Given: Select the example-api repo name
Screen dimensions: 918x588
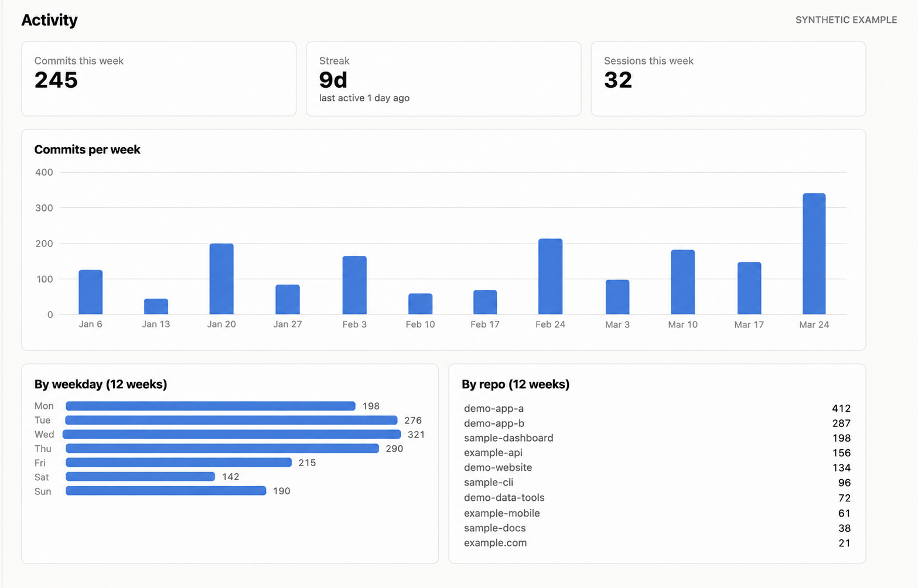Looking at the screenshot, I should click(x=493, y=453).
